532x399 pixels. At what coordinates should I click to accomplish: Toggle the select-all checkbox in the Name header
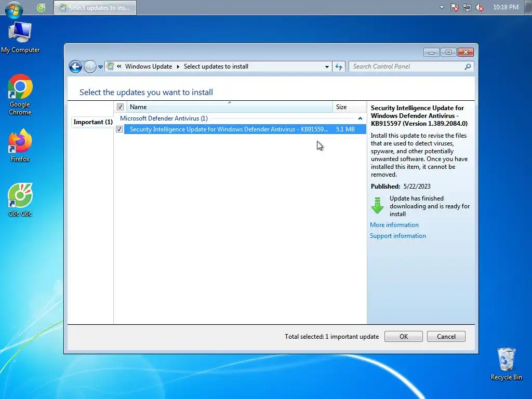(120, 107)
